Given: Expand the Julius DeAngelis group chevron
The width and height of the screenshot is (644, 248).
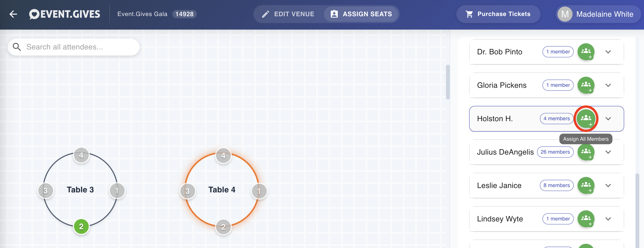Looking at the screenshot, I should [608, 152].
